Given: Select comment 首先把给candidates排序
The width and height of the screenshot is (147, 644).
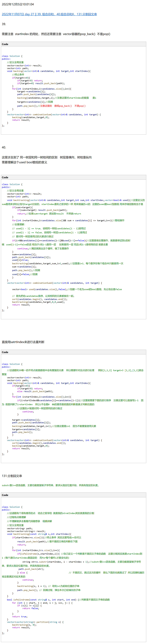Looking at the screenshot, I should click(x=43, y=296).
